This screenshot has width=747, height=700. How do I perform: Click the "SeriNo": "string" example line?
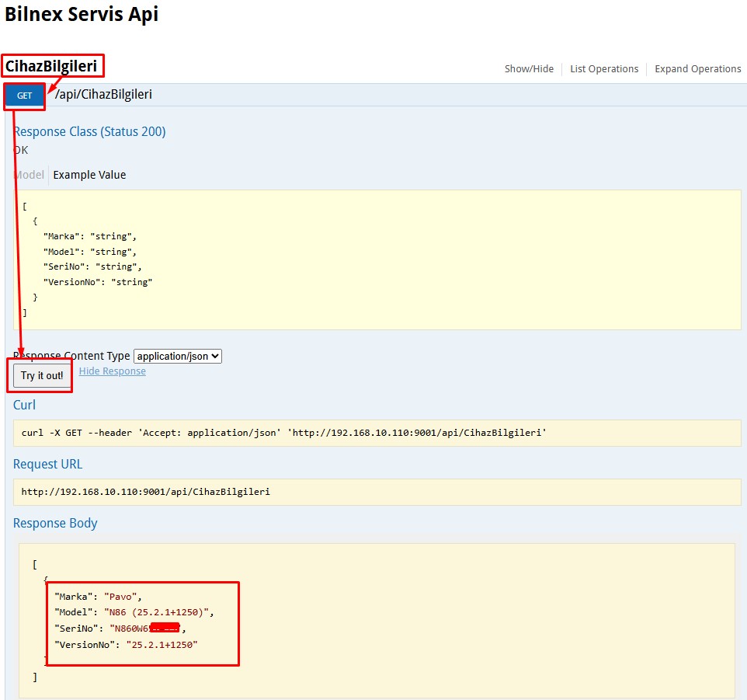(92, 266)
